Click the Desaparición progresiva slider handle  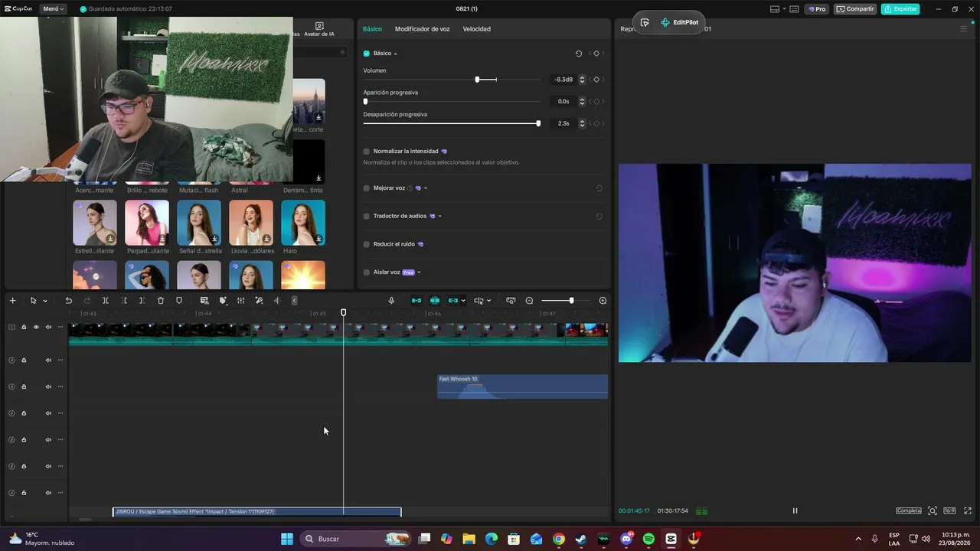click(538, 123)
